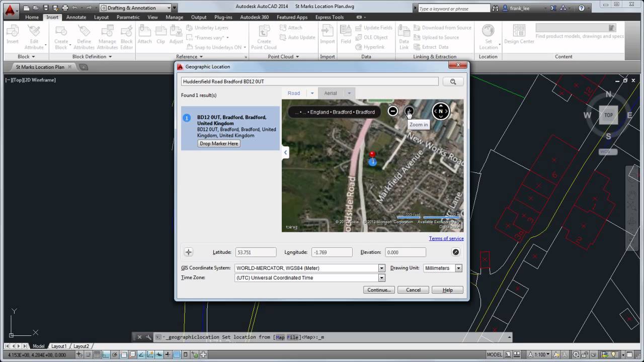Expand the Block panel dropdown
Viewport: 644px width, 362px height.
pos(33,57)
